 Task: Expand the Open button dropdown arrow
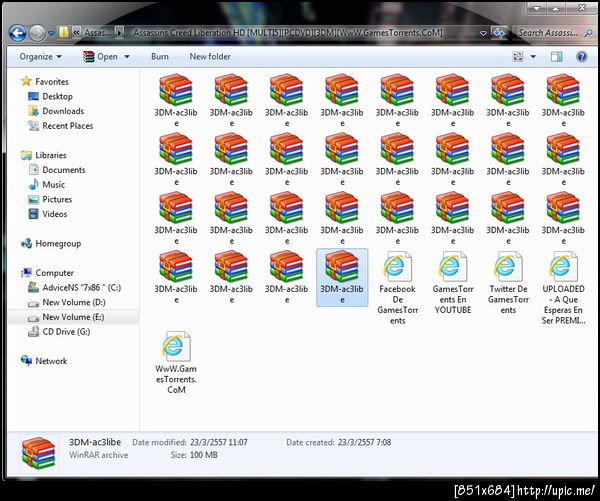pyautogui.click(x=127, y=57)
